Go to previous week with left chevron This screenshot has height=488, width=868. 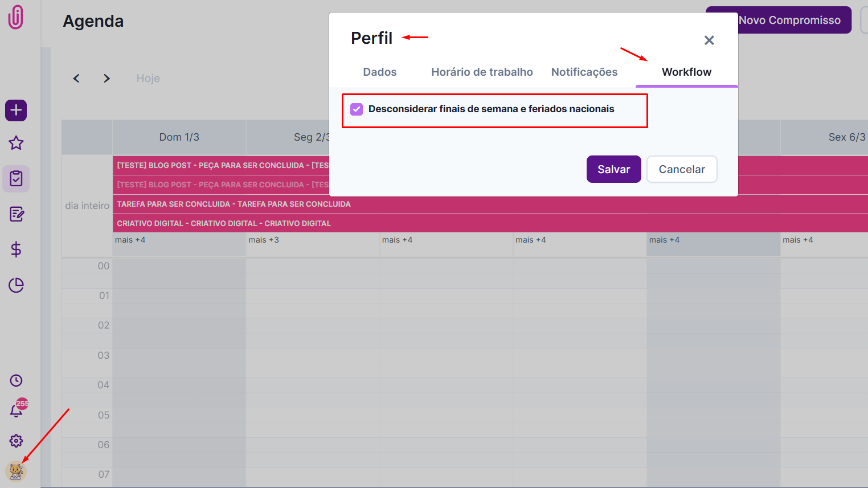point(76,79)
